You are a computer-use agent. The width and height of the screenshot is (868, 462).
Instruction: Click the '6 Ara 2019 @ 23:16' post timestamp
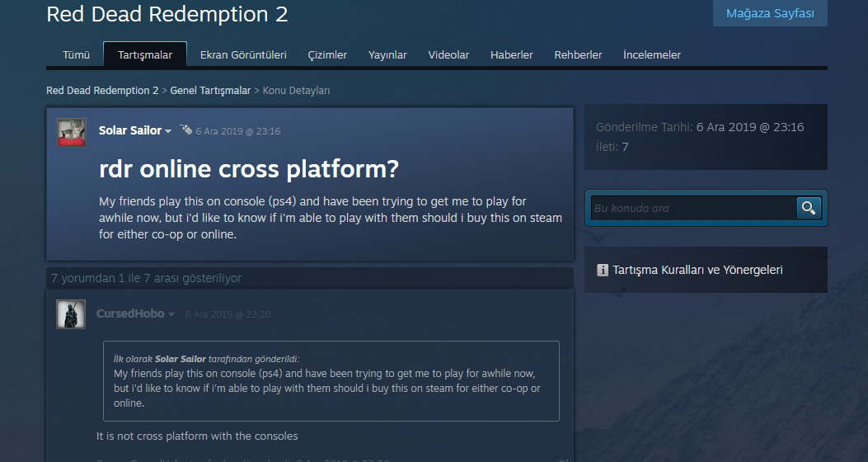click(x=238, y=131)
